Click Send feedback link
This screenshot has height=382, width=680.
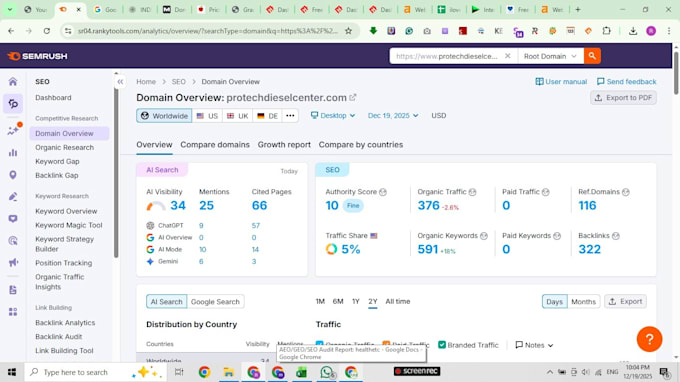click(626, 82)
